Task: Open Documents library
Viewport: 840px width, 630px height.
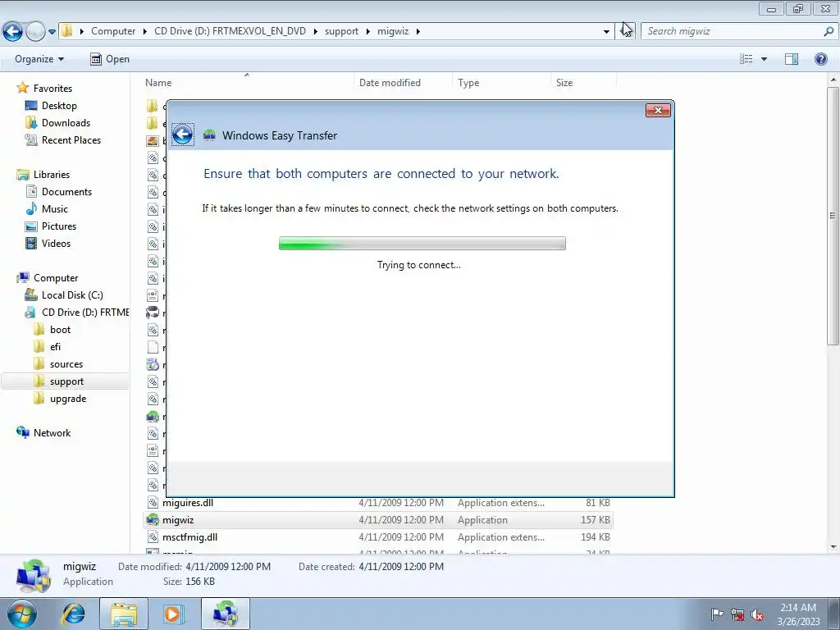Action: 66,192
